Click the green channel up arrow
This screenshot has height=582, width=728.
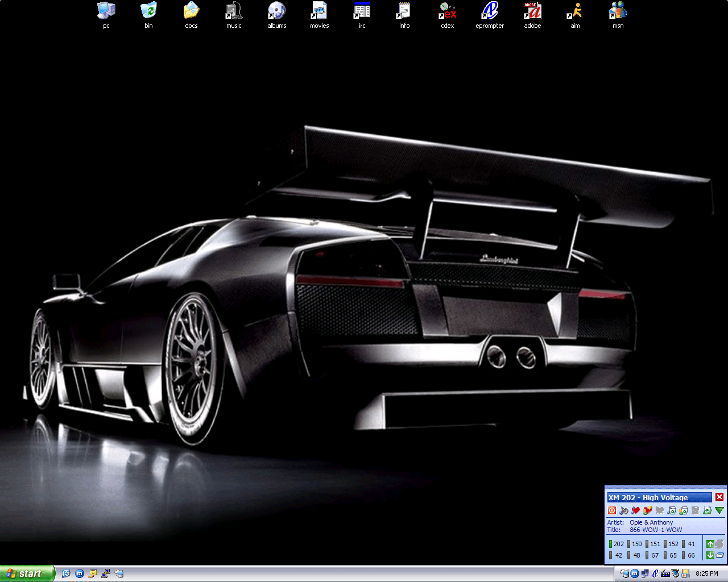pos(710,544)
